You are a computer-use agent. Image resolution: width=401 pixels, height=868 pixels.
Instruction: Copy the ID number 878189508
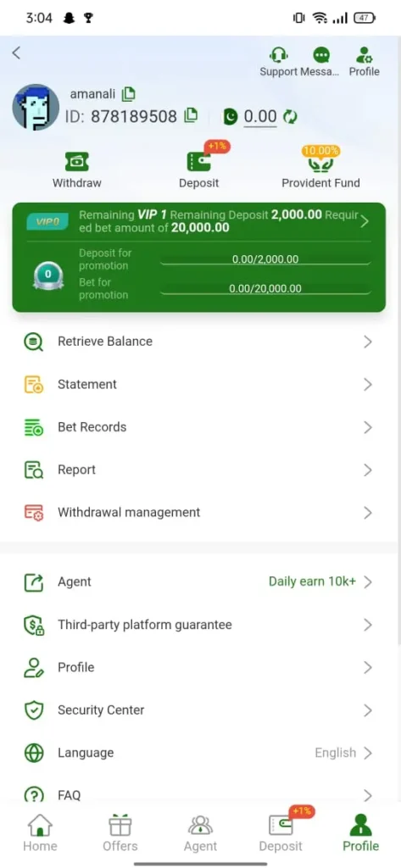pyautogui.click(x=191, y=115)
